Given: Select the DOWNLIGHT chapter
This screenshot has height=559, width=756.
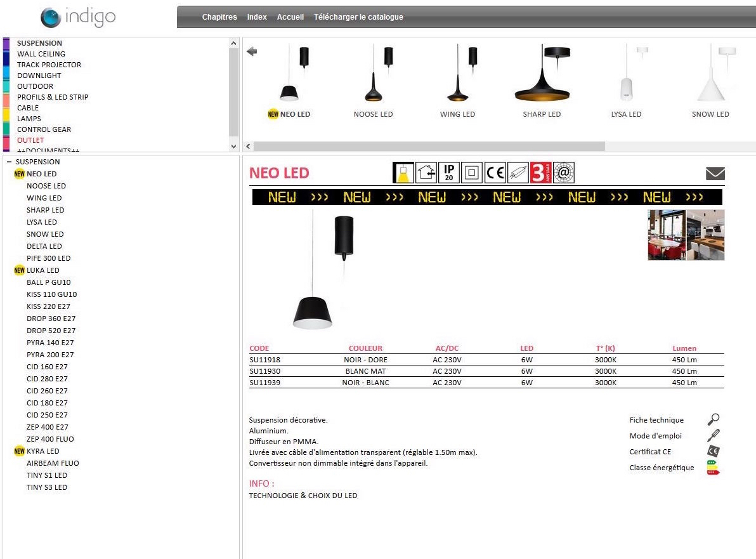Looking at the screenshot, I should (x=39, y=76).
